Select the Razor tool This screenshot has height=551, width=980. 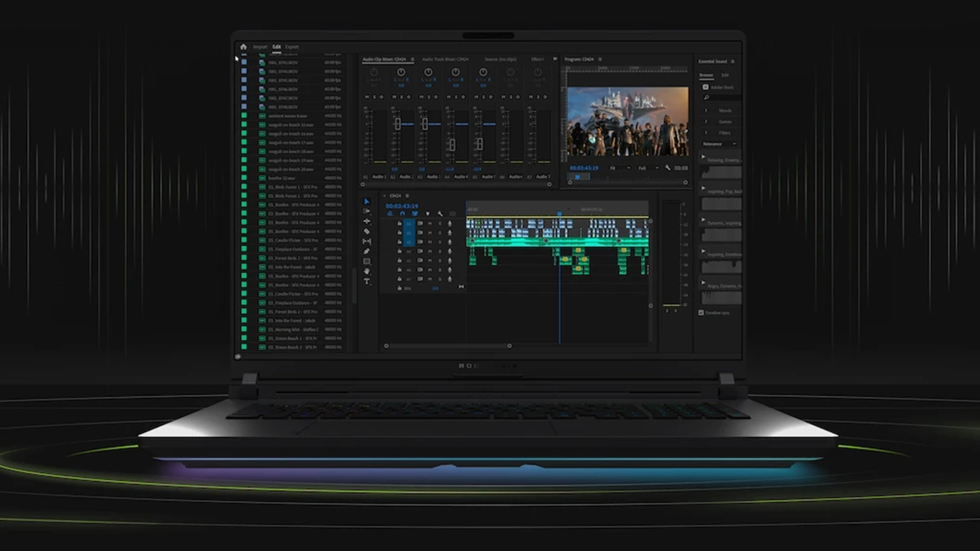coord(367,231)
